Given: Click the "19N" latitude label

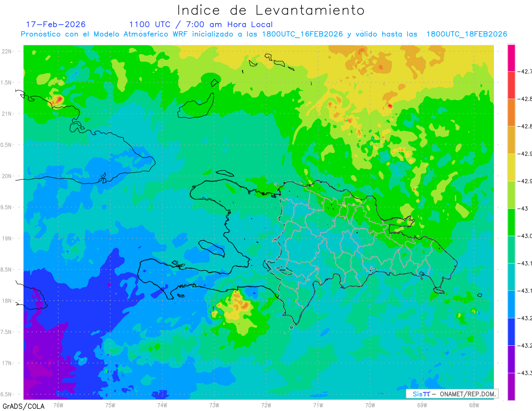Looking at the screenshot, I should tap(7, 239).
